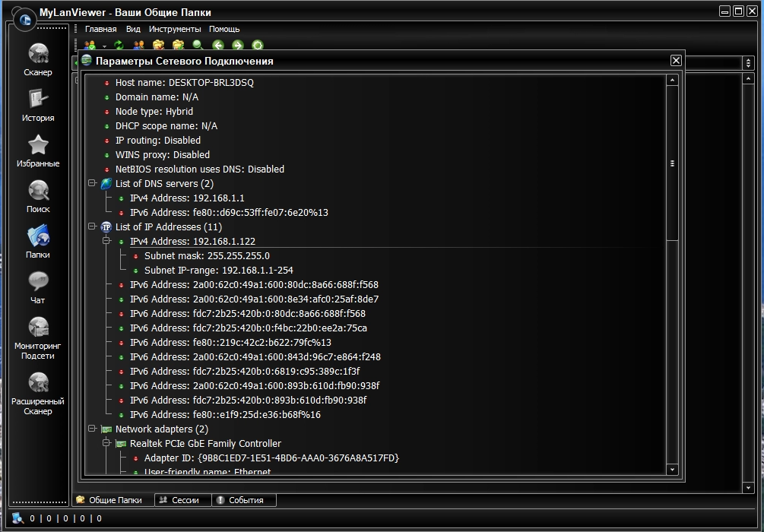Click the status bar network scanner icon
Screen dimensions: 764x532
click(x=17, y=518)
